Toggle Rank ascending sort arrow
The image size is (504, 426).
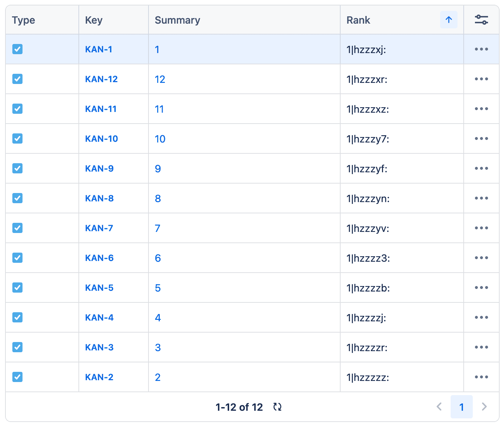pyautogui.click(x=449, y=20)
